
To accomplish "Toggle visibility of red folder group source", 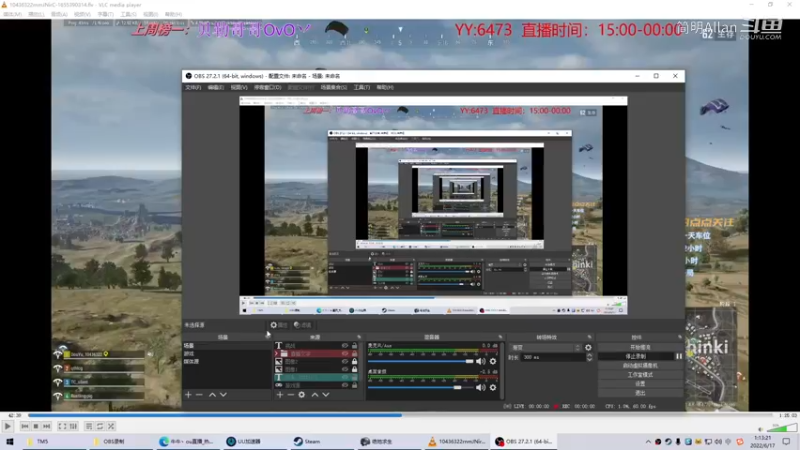I will click(345, 354).
